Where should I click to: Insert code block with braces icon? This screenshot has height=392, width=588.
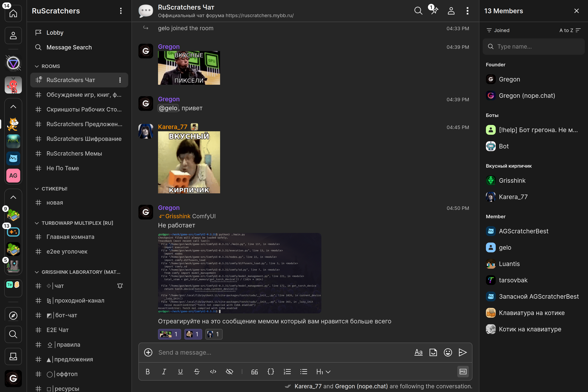coord(271,372)
